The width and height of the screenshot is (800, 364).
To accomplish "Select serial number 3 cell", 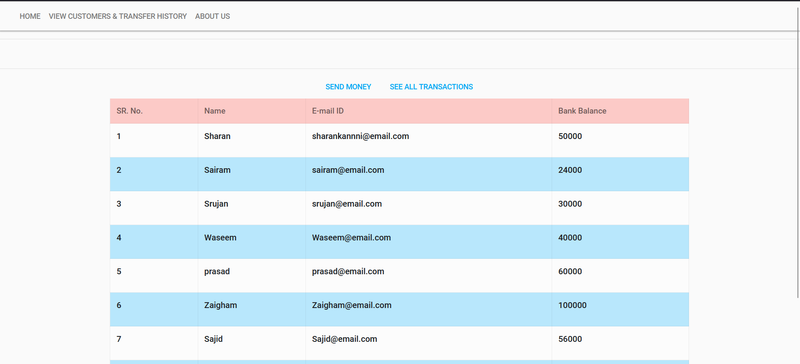I will pos(154,208).
